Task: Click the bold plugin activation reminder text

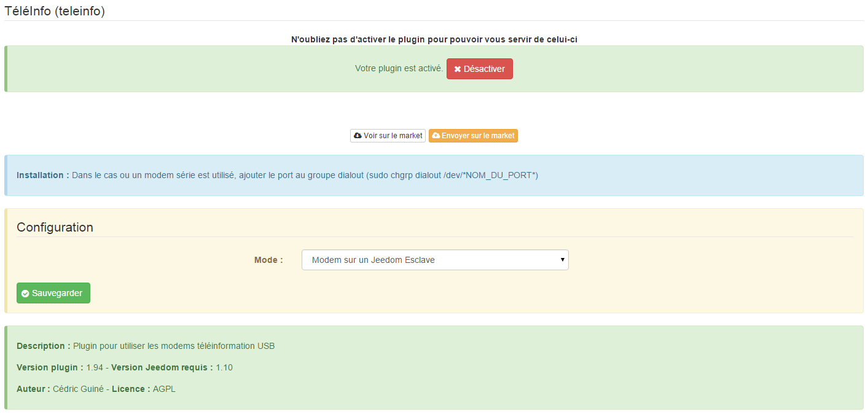Action: [x=434, y=39]
